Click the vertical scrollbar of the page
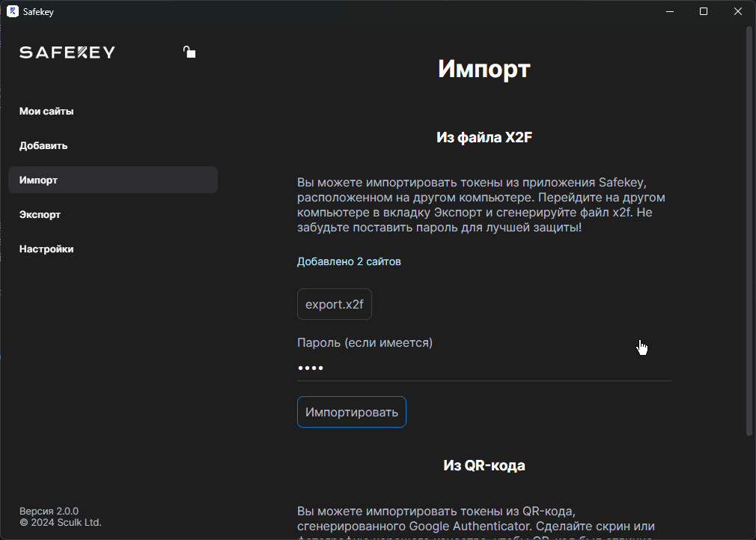This screenshot has width=756, height=540. pyautogui.click(x=749, y=231)
